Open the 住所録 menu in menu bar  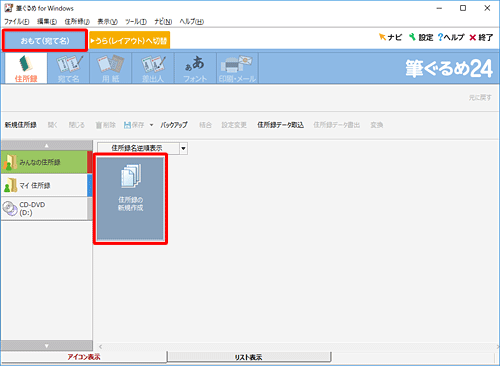point(77,21)
